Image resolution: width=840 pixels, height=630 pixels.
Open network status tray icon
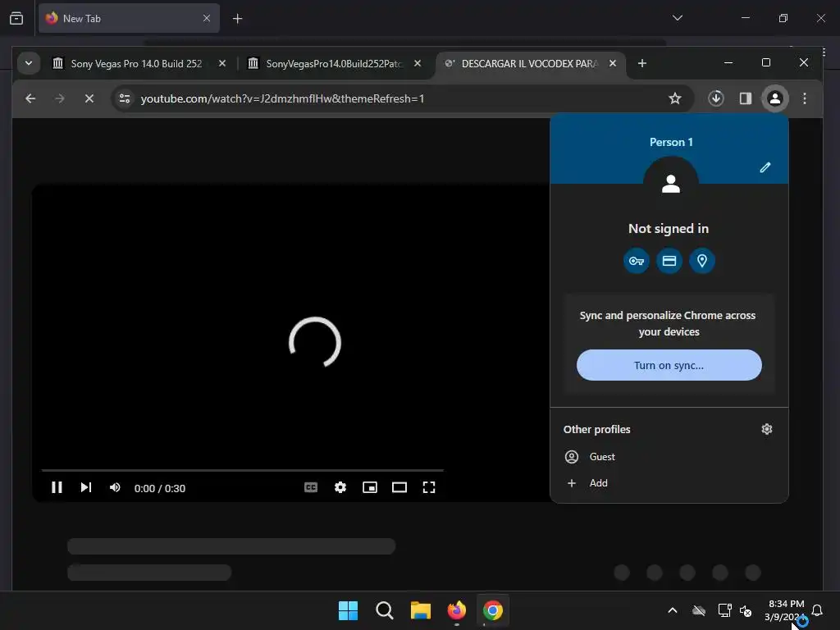pos(725,610)
